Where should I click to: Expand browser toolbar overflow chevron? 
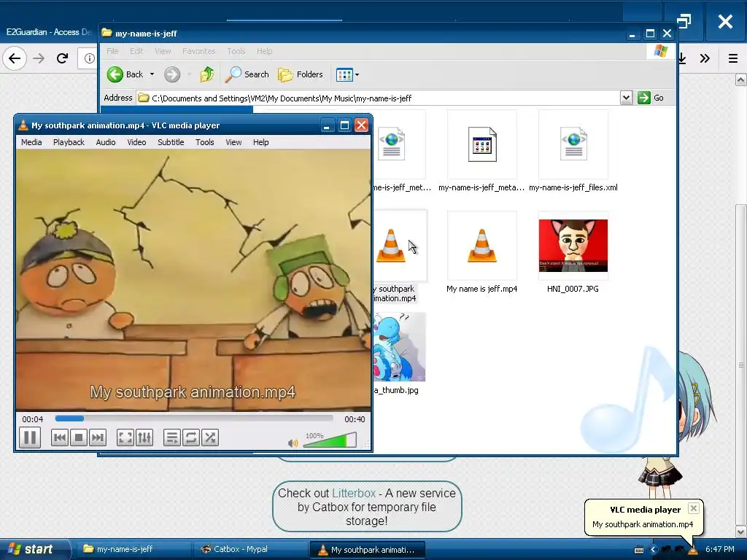pos(705,58)
